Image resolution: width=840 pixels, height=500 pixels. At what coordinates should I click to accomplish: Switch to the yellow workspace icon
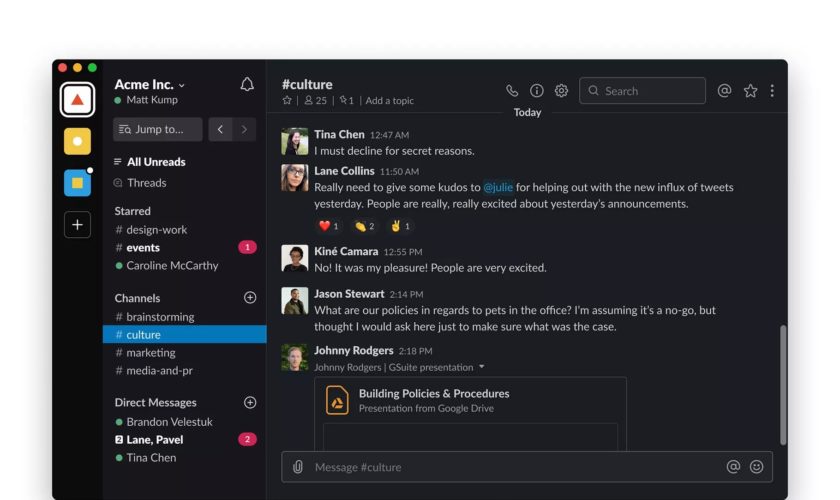77,141
